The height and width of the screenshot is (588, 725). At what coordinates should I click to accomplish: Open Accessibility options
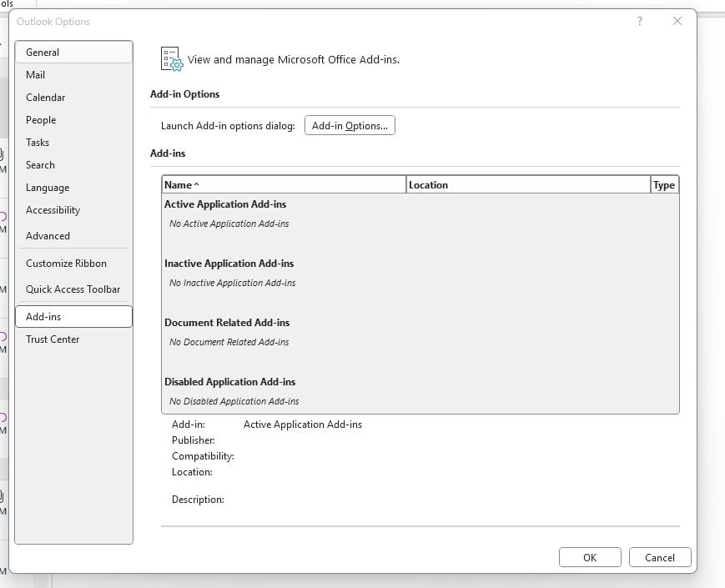pos(73,210)
